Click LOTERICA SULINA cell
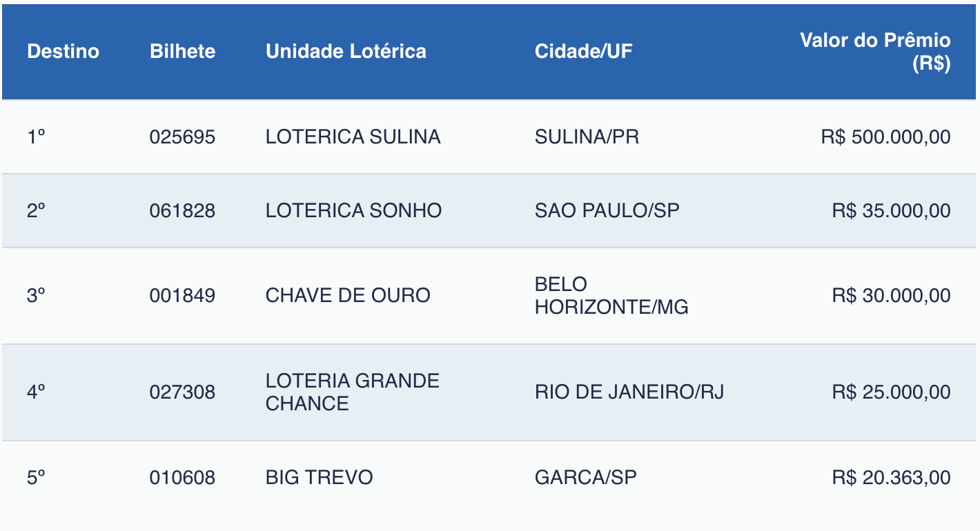The height and width of the screenshot is (531, 980). (353, 137)
